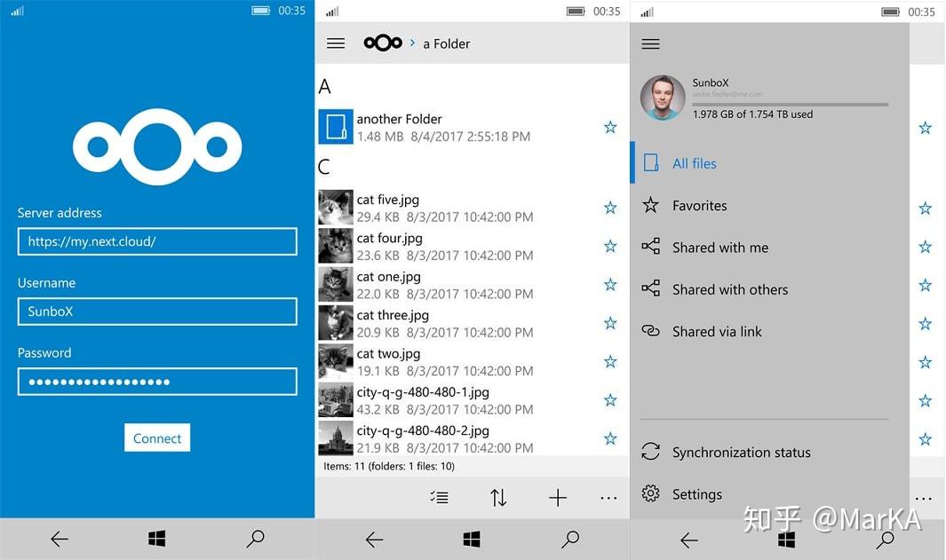
Task: Click the SunboX username text in menu
Action: pos(711,83)
